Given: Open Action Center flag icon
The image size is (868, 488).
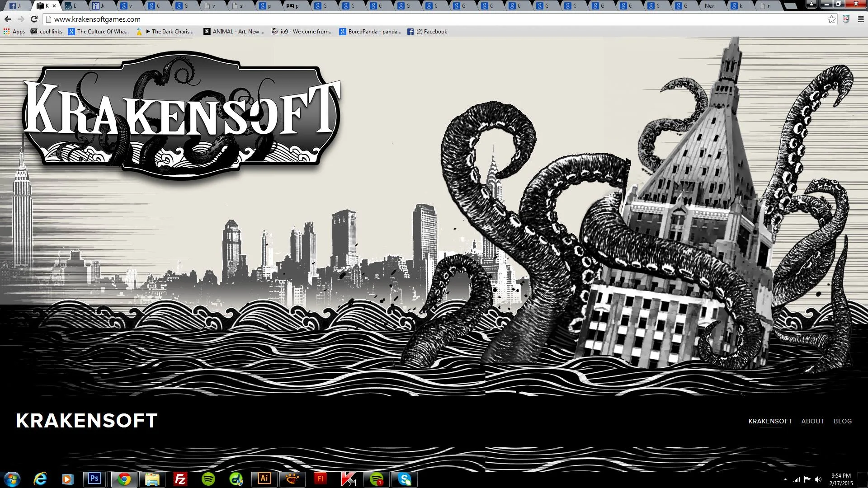Looking at the screenshot, I should point(807,479).
